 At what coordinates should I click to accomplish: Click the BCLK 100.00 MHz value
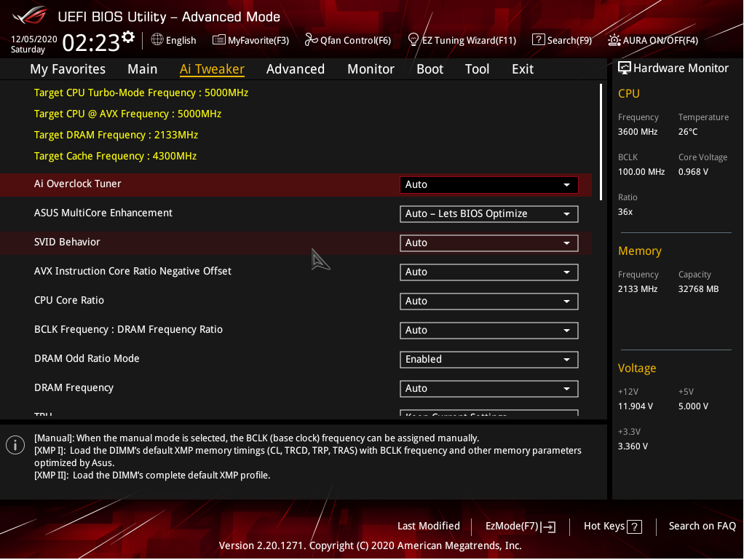point(641,172)
